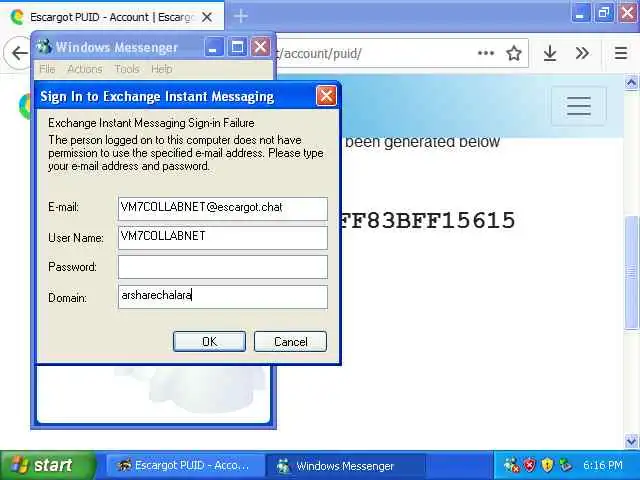Open the browser hamburger application menu
The width and height of the screenshot is (640, 480).
621,53
